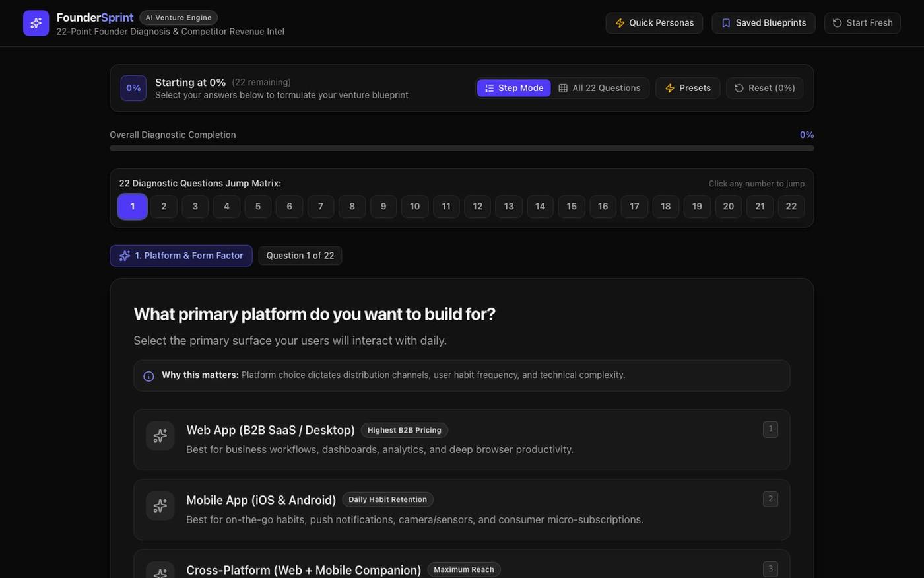Open the Presets menu

pos(688,88)
